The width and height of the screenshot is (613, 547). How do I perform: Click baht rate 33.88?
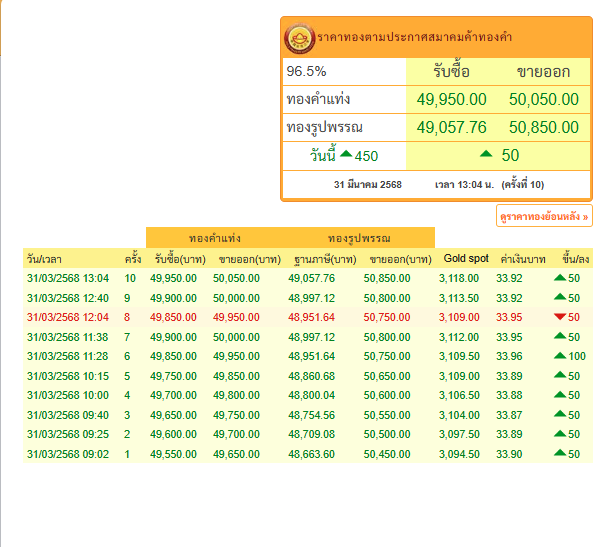pyautogui.click(x=509, y=395)
